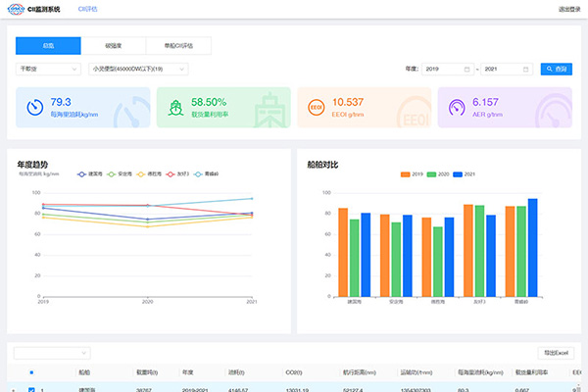Click the 13031.19 CO2 cell in row 1
This screenshot has height=392, width=588.
pos(297,390)
